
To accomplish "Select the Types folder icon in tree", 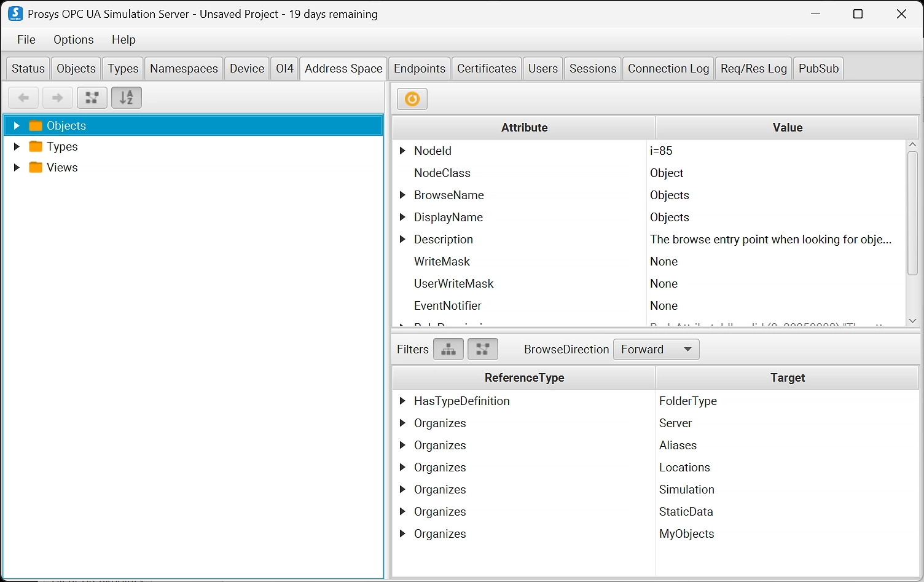I will tap(36, 147).
